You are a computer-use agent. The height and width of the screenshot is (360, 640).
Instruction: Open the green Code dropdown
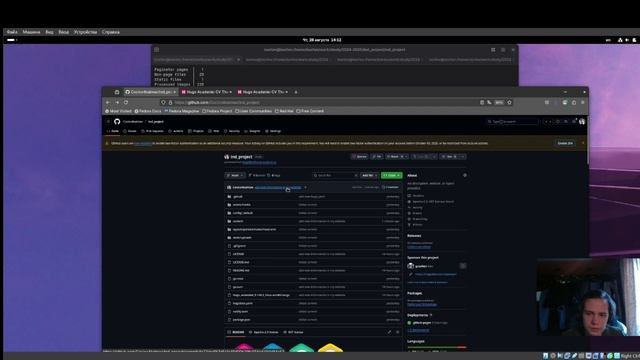pos(391,176)
